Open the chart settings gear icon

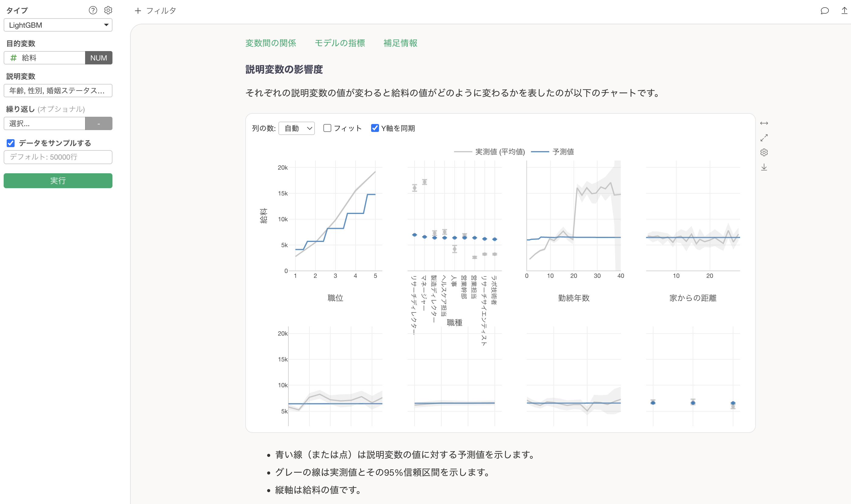[x=764, y=153]
